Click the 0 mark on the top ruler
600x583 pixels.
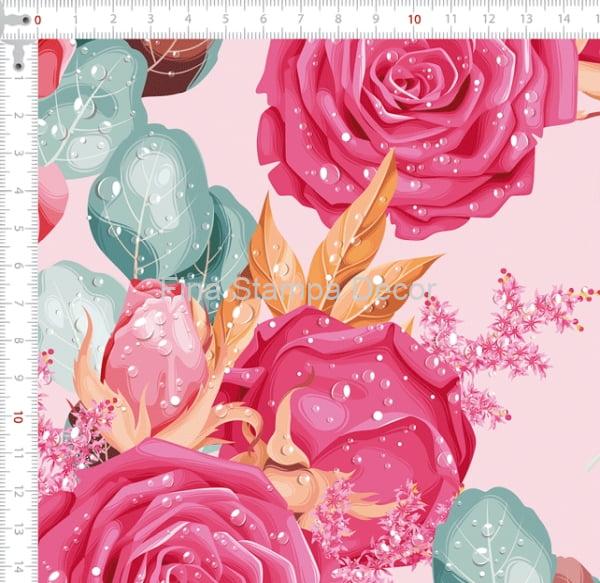[38, 19]
